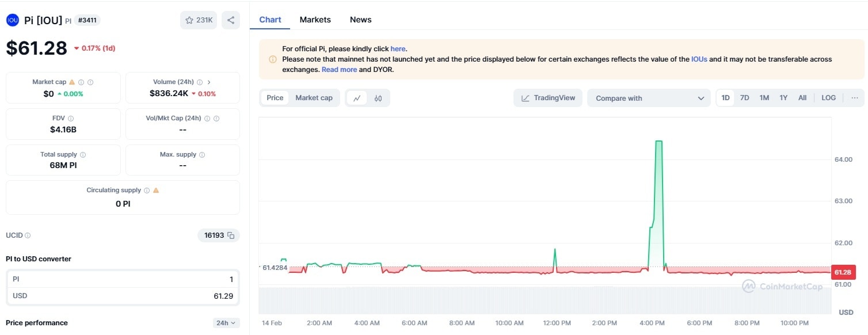This screenshot has width=868, height=335.
Task: Click the Circulating supply value 0 PI
Action: tap(123, 204)
